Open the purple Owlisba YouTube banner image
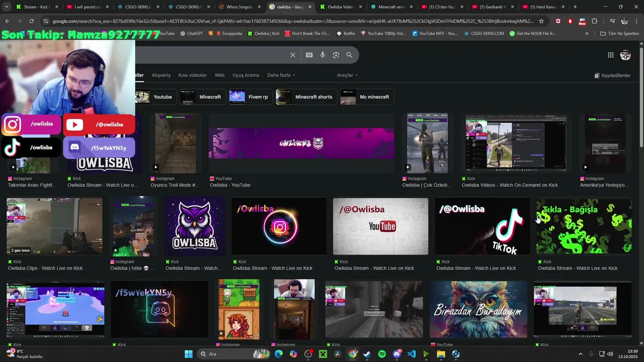644x362 pixels. coord(301,143)
